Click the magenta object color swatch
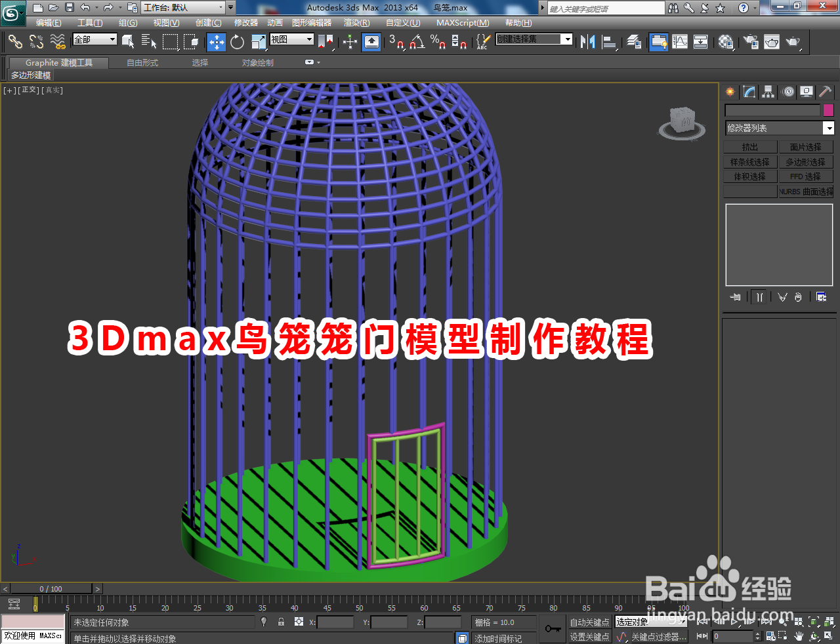Viewport: 840px width, 644px height. (x=828, y=110)
